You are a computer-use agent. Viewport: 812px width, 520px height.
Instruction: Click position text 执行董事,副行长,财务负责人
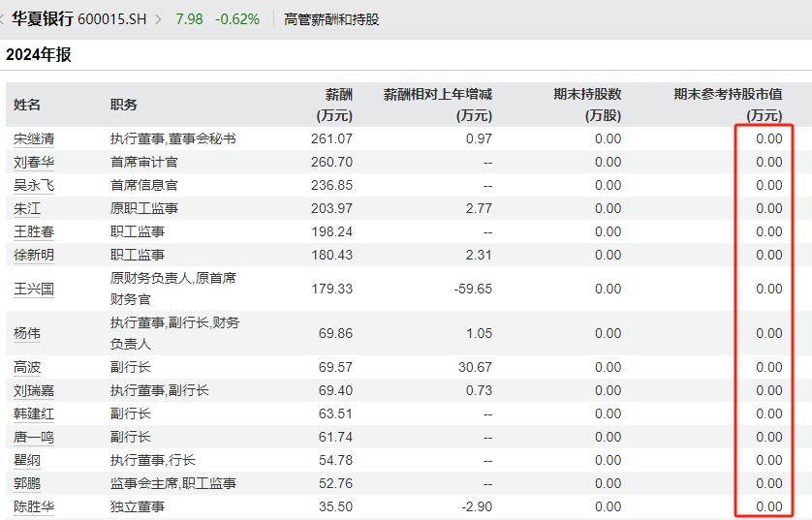[175, 333]
